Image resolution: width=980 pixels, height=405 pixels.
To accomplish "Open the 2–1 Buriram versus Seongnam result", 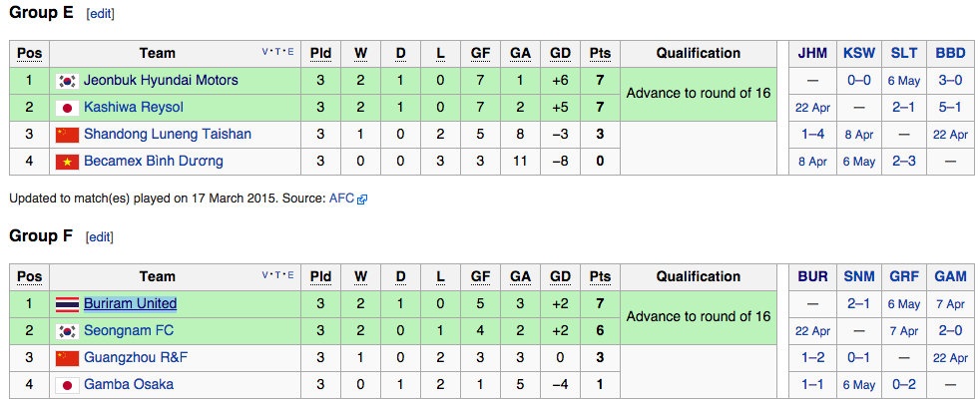I will (x=857, y=304).
